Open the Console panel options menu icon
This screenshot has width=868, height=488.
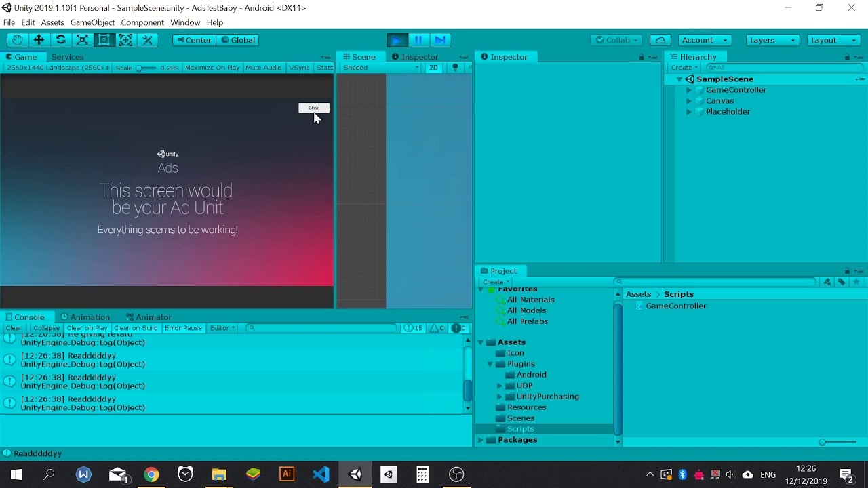[465, 317]
